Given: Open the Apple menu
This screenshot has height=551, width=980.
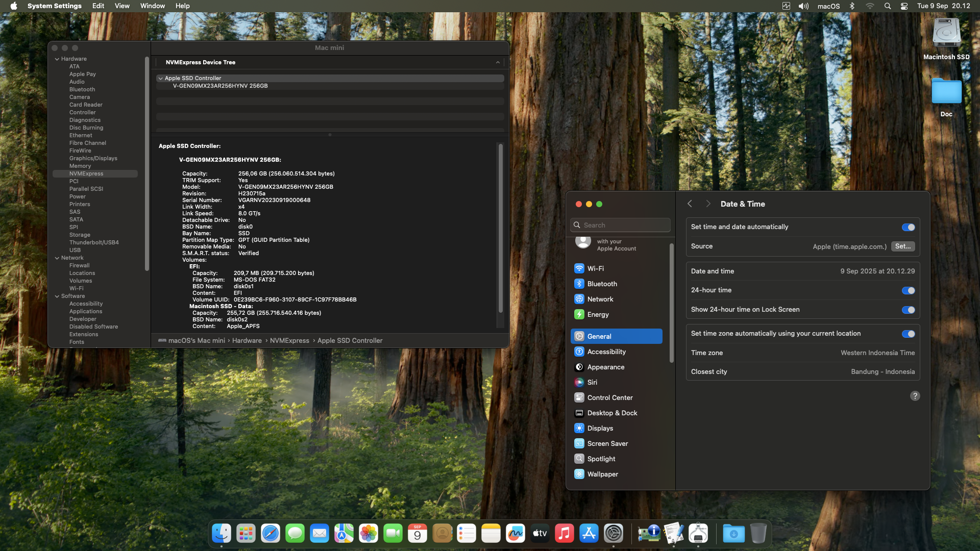Looking at the screenshot, I should [14, 6].
